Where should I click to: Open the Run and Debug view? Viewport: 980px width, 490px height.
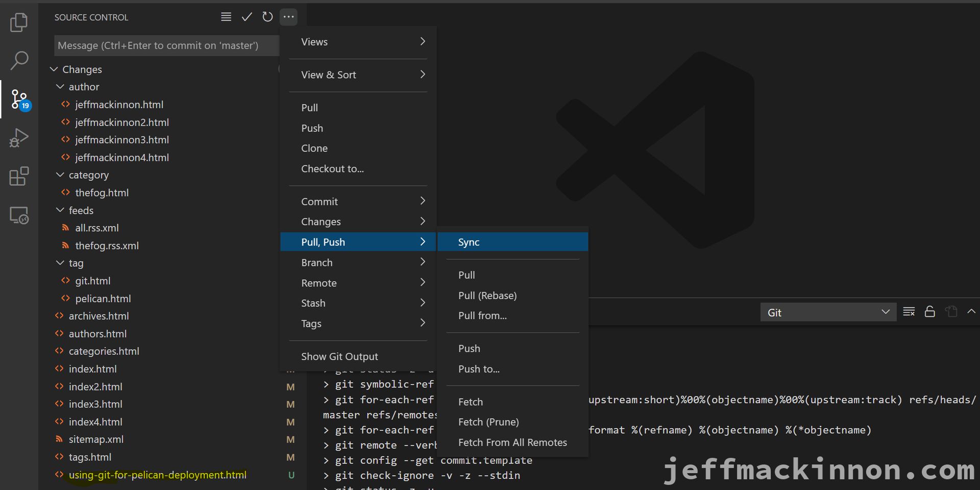coord(19,138)
